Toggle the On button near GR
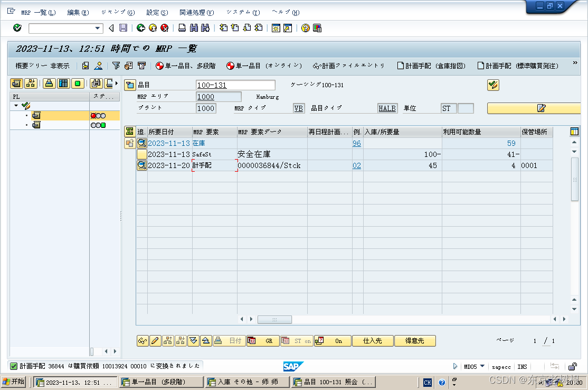The image size is (588, 390). point(332,341)
